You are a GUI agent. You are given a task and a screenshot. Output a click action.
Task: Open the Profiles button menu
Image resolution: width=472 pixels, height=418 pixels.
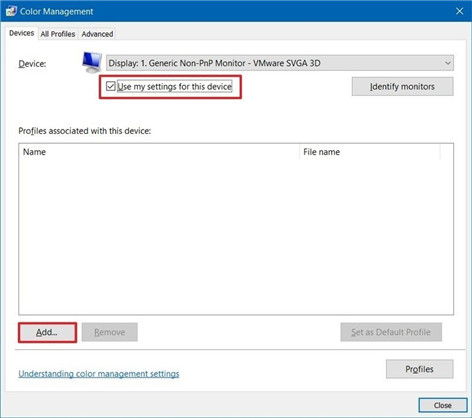420,369
